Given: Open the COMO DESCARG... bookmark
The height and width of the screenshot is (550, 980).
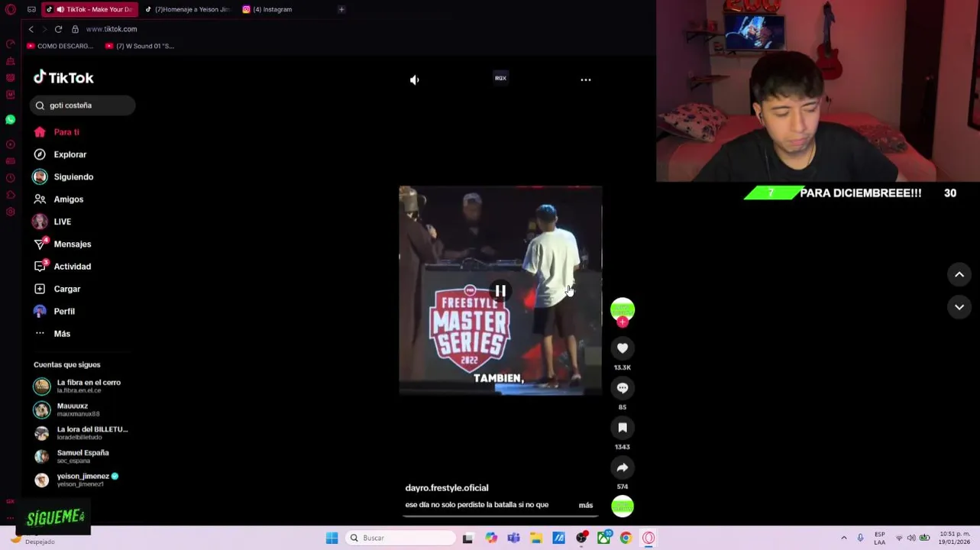Looking at the screenshot, I should click(x=60, y=46).
